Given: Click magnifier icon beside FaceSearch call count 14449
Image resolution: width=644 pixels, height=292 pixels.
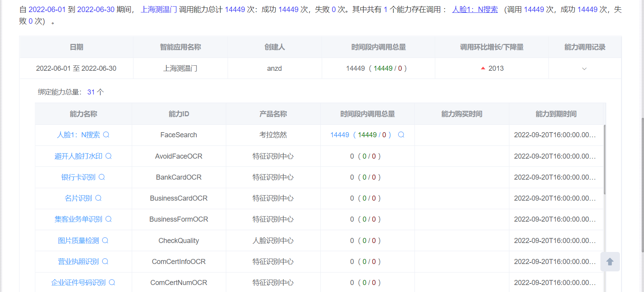Looking at the screenshot, I should pyautogui.click(x=401, y=135).
